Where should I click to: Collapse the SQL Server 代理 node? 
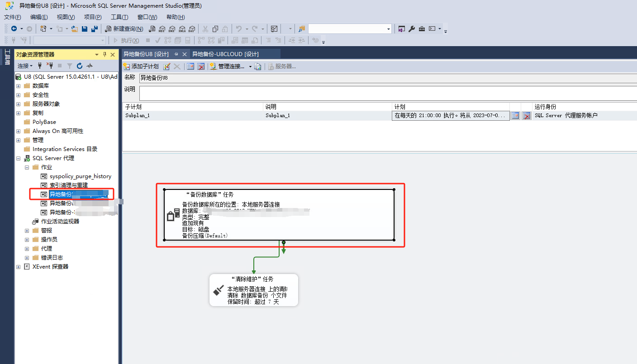[x=18, y=158]
